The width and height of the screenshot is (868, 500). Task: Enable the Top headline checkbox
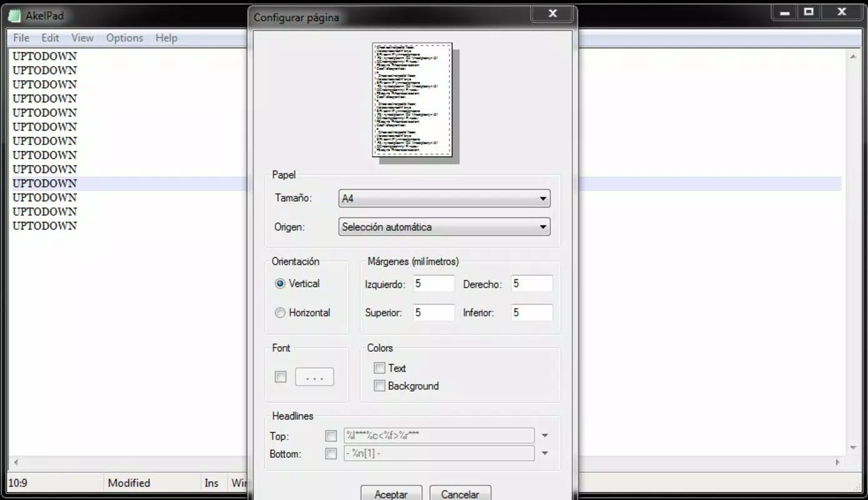pyautogui.click(x=331, y=436)
